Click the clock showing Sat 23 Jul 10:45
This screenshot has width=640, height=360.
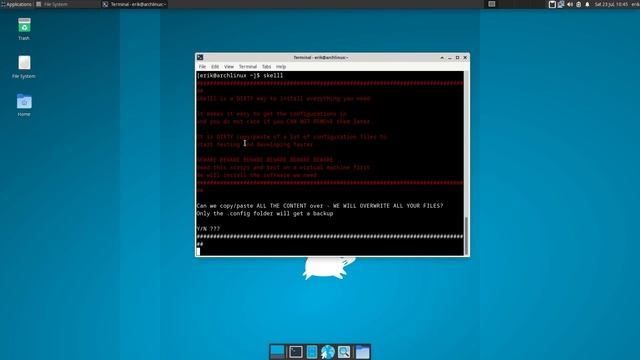pyautogui.click(x=611, y=4)
